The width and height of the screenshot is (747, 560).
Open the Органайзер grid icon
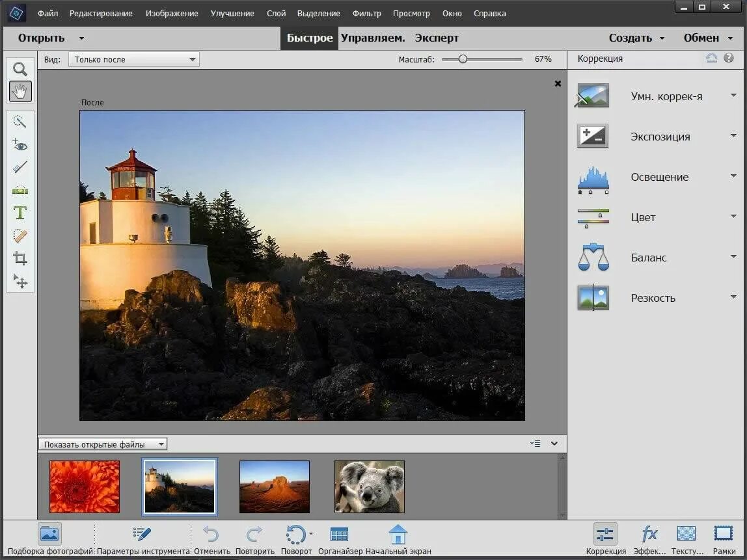(x=339, y=535)
